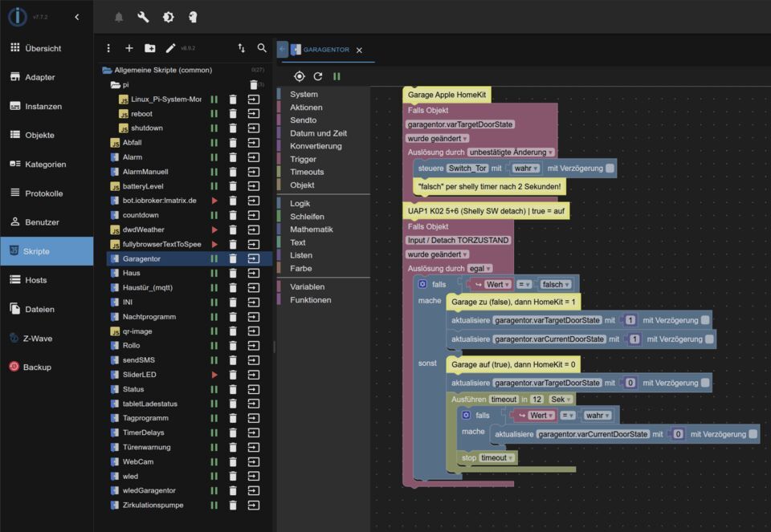Restart script using the reload icon

318,76
